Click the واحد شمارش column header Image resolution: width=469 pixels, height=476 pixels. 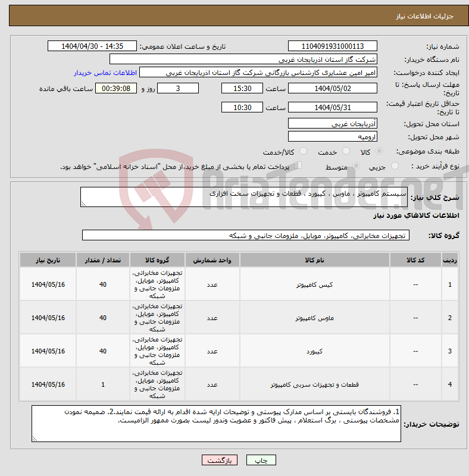click(212, 260)
